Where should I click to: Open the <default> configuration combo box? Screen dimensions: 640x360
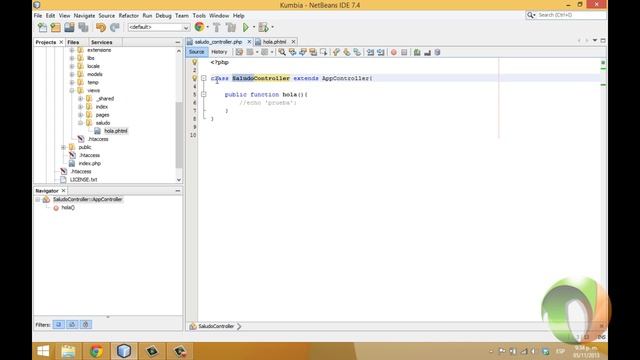158,27
